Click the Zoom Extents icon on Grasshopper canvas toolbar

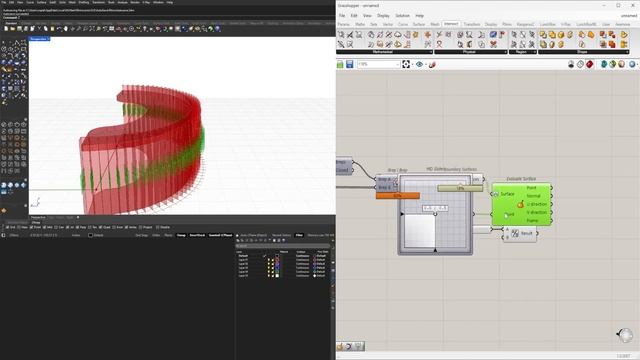[406, 64]
